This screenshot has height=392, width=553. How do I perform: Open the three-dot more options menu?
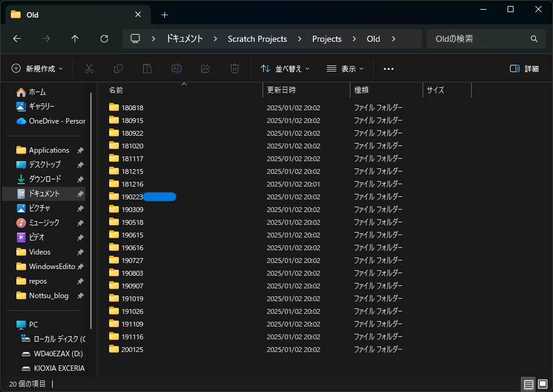(389, 69)
